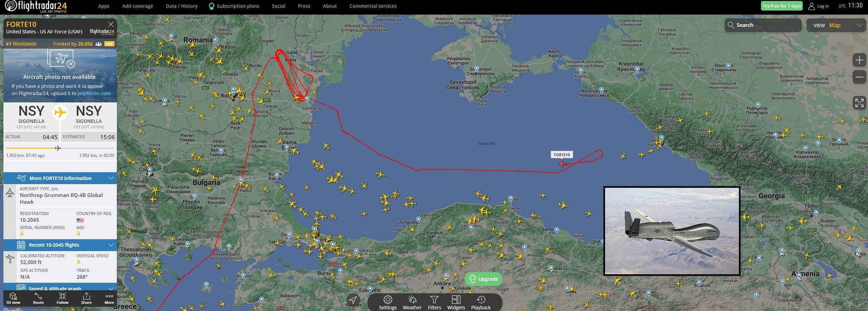Open the VIEW Map dropdown
Image resolution: width=868 pixels, height=311 pixels.
(837, 25)
